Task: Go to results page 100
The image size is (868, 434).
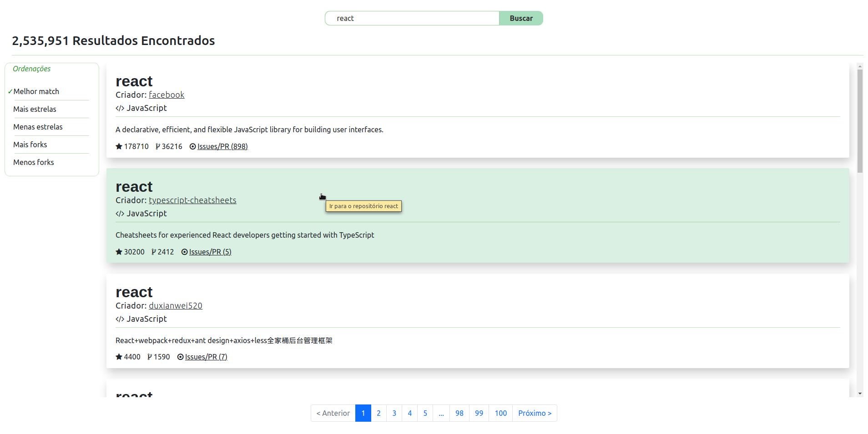Action: point(501,413)
